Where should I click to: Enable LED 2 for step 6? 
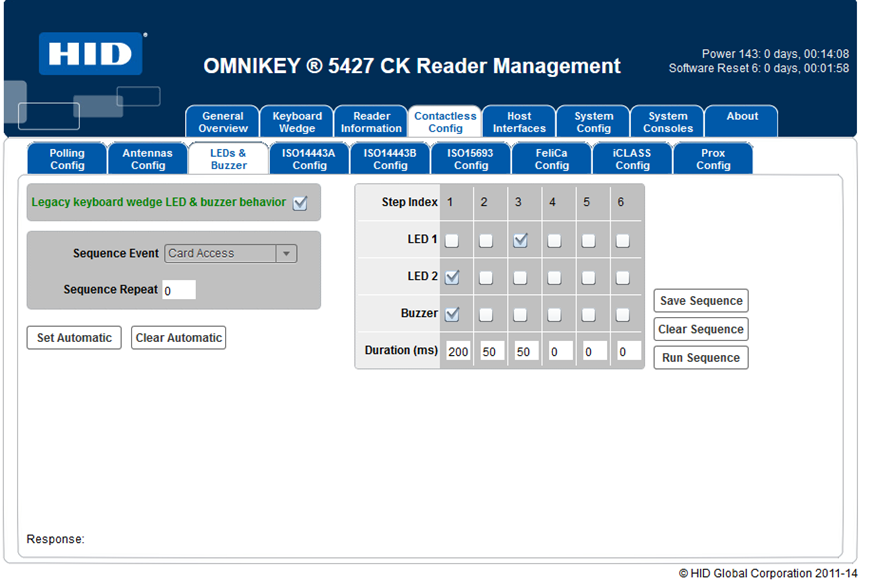(x=622, y=277)
